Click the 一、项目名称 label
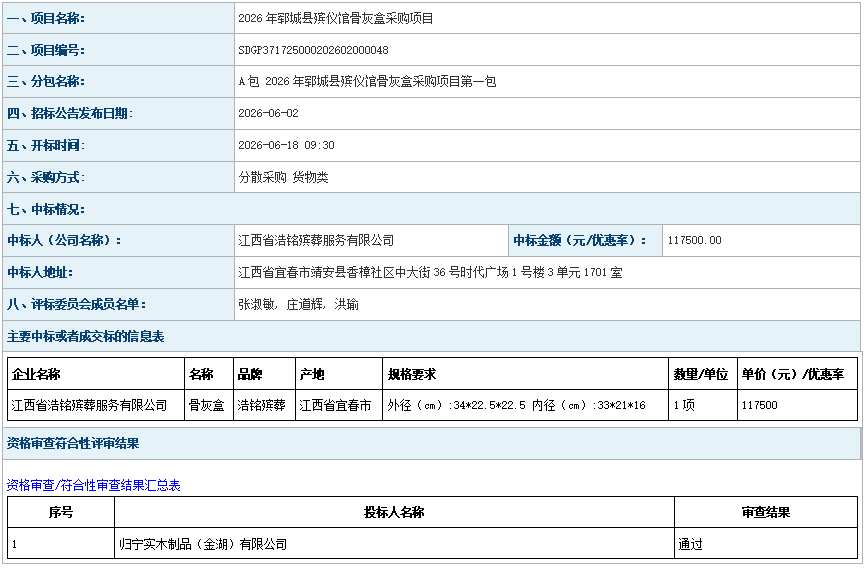The height and width of the screenshot is (568, 866). [46, 18]
